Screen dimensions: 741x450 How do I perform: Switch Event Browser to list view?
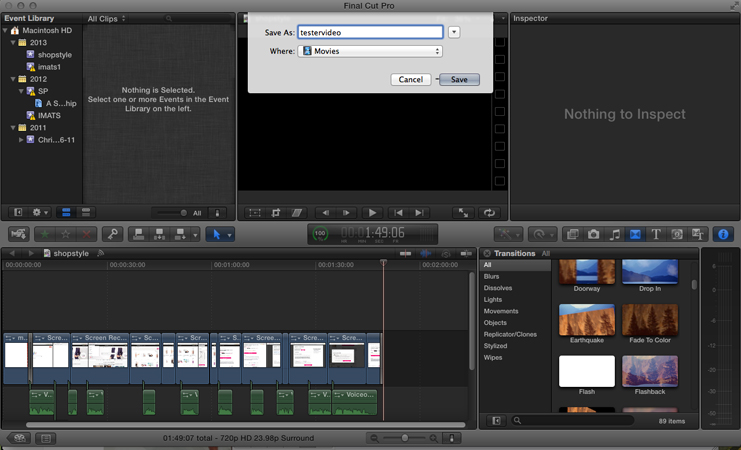(86, 213)
